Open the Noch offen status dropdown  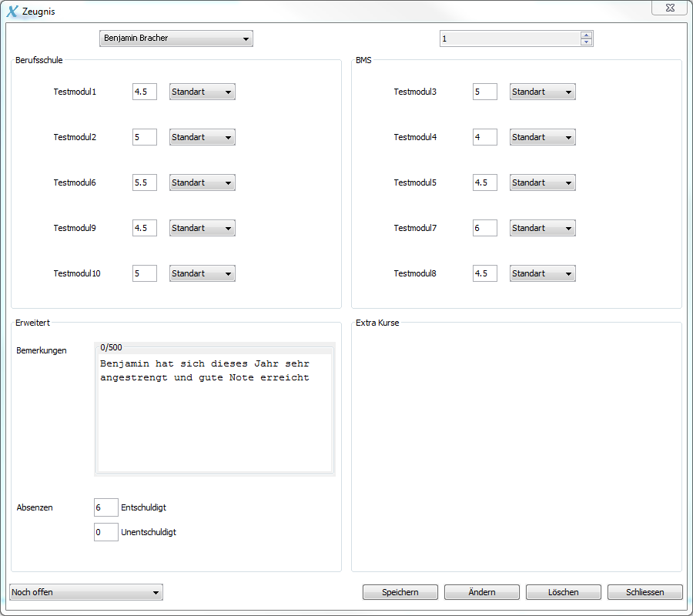[x=86, y=592]
